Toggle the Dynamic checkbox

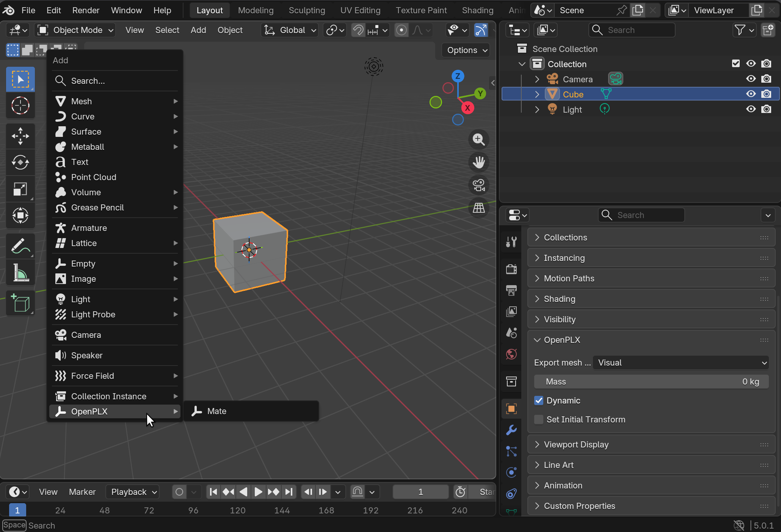(539, 400)
